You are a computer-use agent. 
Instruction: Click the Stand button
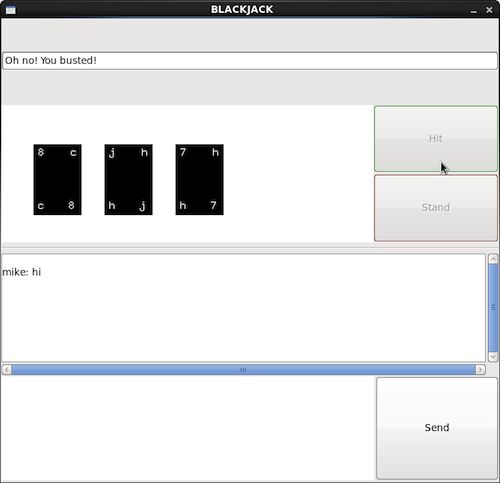point(436,208)
